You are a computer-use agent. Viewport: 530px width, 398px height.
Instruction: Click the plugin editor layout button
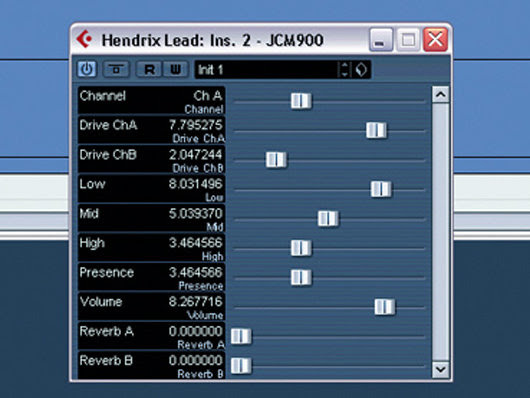(x=116, y=70)
